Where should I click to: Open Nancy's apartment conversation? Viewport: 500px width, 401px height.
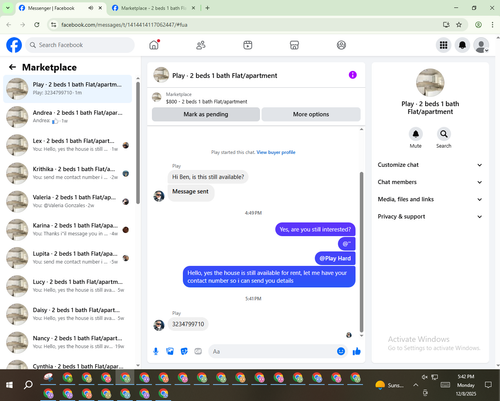pos(68,342)
